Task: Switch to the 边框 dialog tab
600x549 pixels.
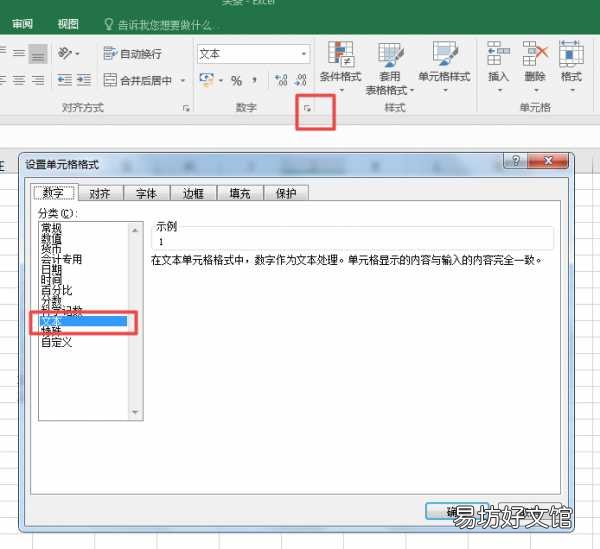Action: [193, 193]
